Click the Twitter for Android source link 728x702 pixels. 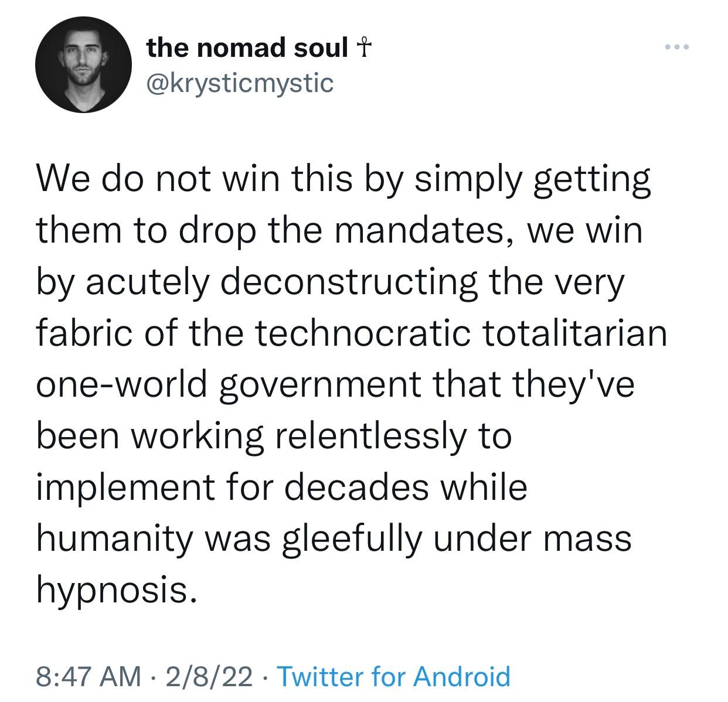point(393,676)
